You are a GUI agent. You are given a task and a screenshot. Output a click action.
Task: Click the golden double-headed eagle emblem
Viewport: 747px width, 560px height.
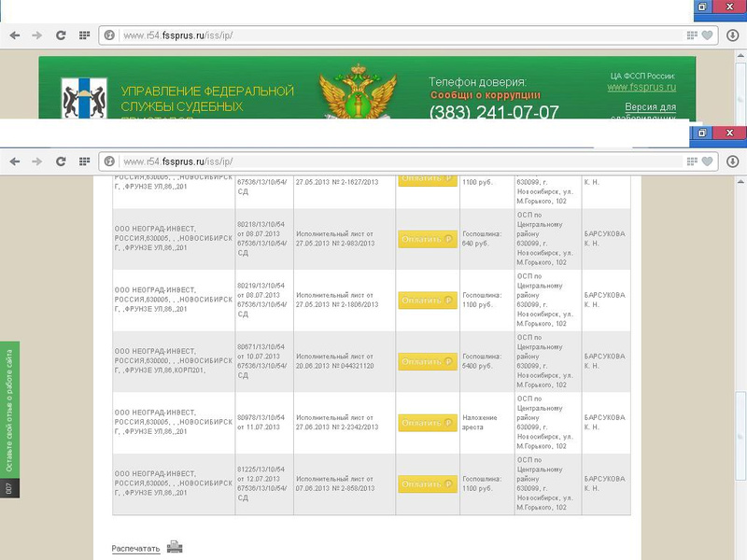point(358,91)
